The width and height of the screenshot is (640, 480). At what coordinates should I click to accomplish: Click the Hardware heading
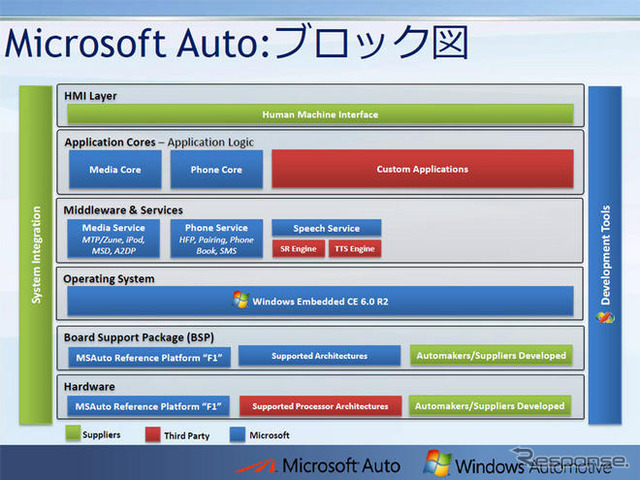pos(89,387)
